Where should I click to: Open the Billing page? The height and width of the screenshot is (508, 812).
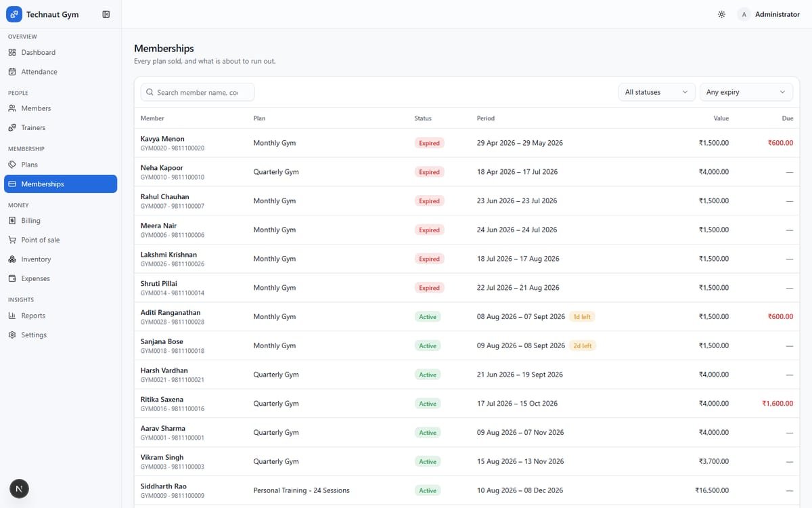[x=60, y=221]
